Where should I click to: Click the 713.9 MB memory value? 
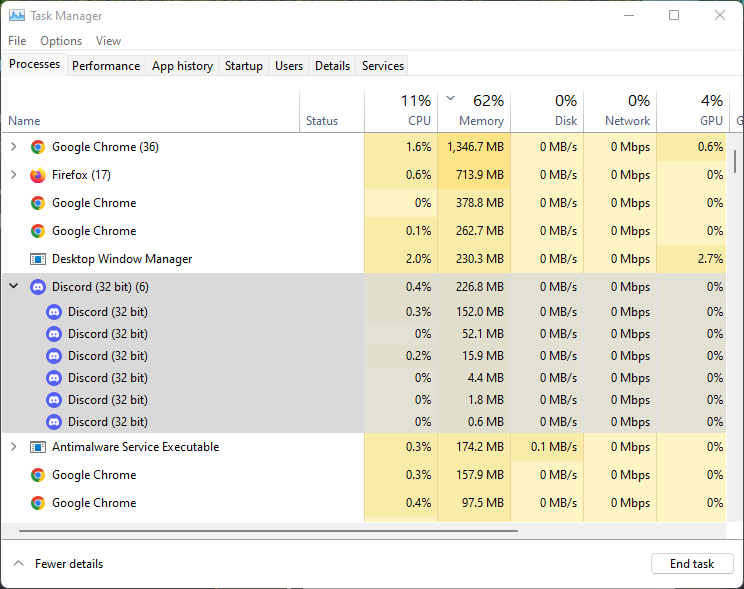coord(480,175)
